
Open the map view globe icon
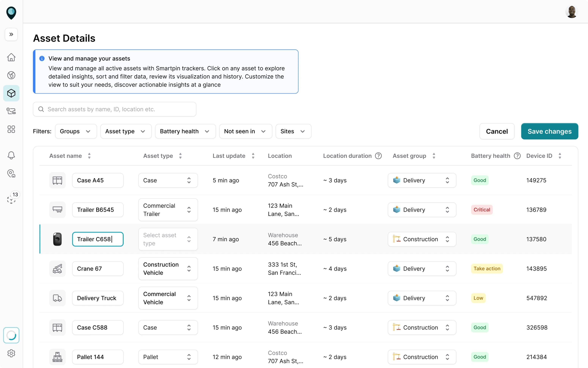click(11, 75)
